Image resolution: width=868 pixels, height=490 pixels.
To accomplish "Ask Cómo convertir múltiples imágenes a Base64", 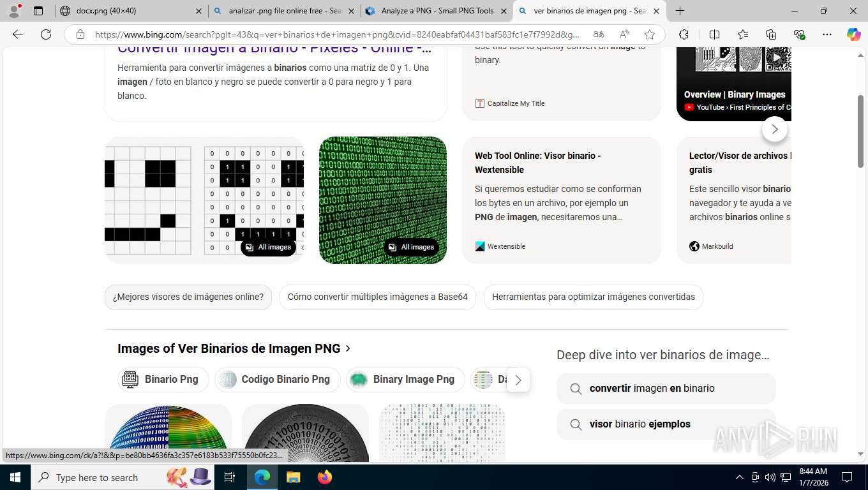I will [x=378, y=297].
